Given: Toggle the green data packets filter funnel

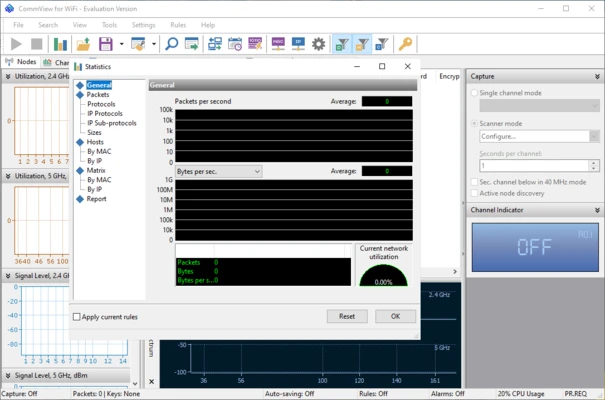Looking at the screenshot, I should pos(342,44).
